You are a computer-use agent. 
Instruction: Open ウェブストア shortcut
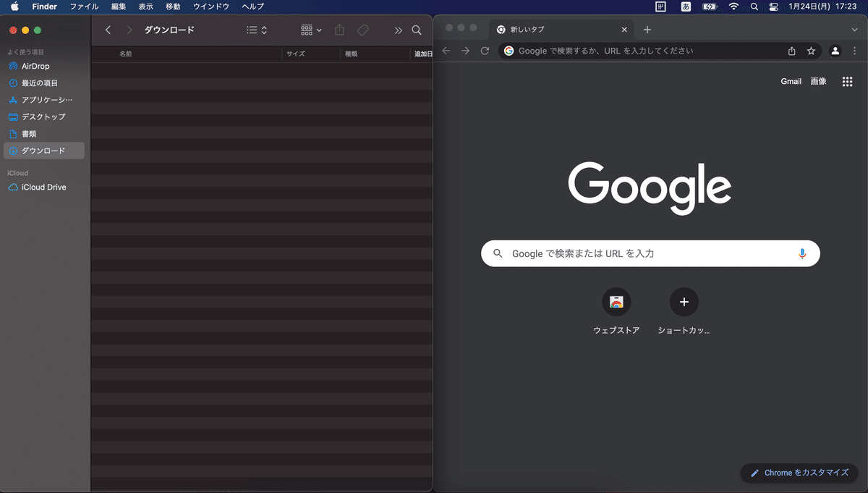(x=616, y=311)
